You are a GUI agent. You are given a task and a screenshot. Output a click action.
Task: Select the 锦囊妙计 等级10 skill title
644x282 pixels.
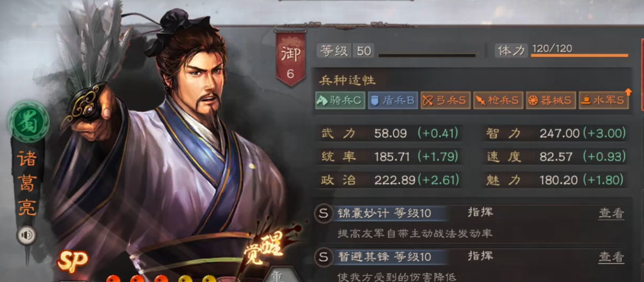point(384,213)
